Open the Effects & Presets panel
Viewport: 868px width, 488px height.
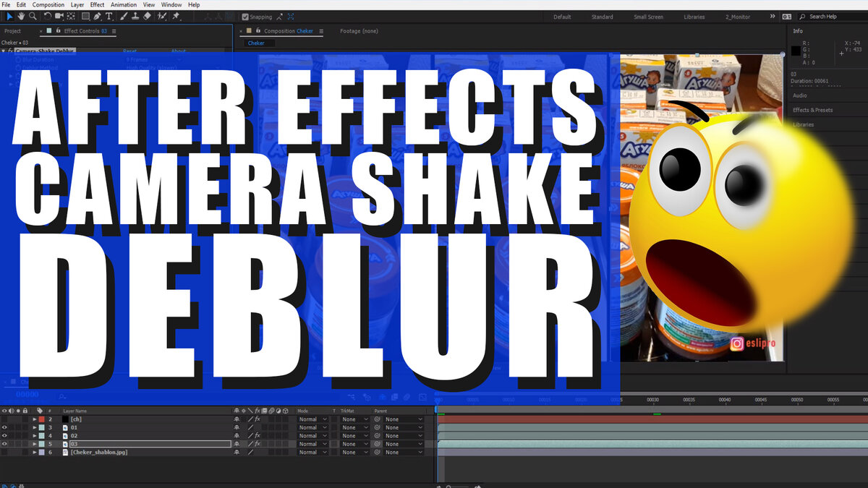(x=812, y=110)
